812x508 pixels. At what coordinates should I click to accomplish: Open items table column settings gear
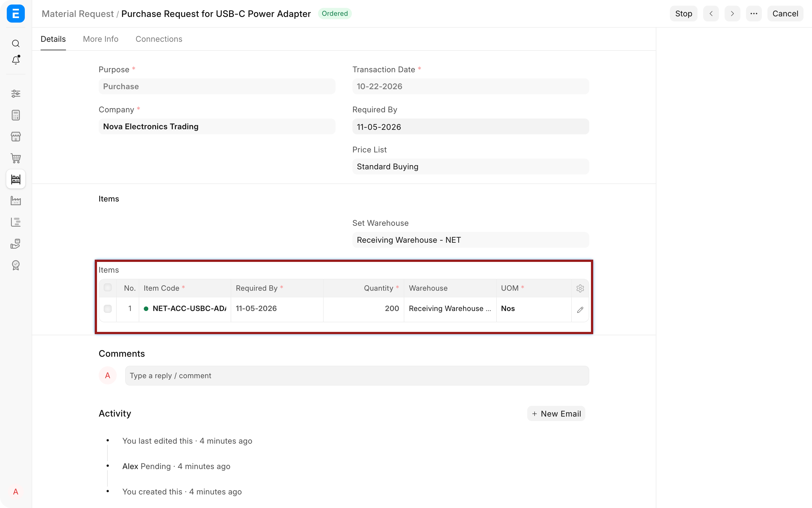click(x=580, y=288)
